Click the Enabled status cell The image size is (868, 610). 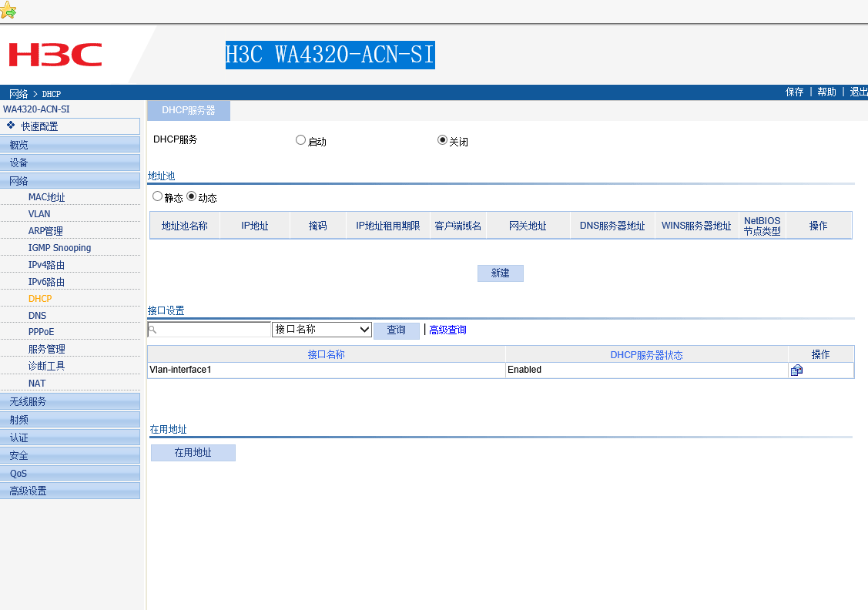click(647, 370)
